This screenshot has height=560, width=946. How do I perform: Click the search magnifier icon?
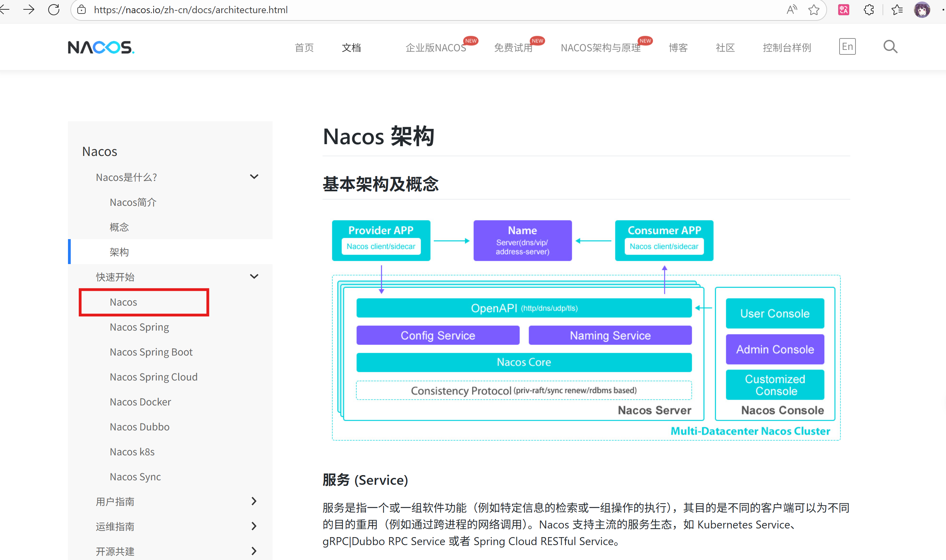pyautogui.click(x=890, y=47)
